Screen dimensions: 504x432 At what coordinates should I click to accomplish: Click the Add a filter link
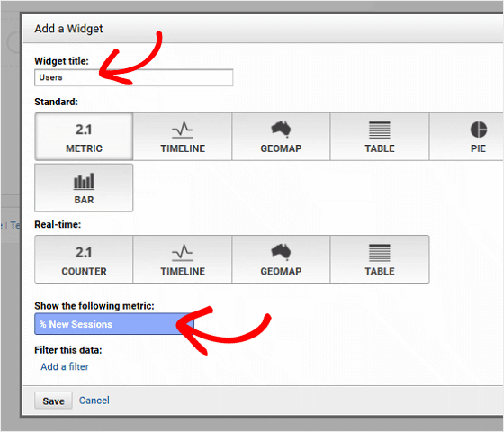(64, 366)
